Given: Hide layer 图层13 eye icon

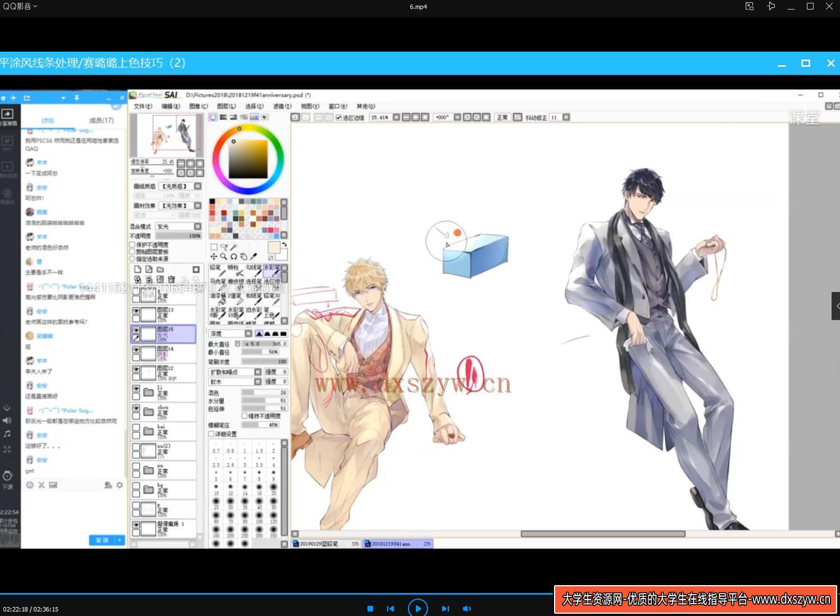Looking at the screenshot, I should 136,310.
